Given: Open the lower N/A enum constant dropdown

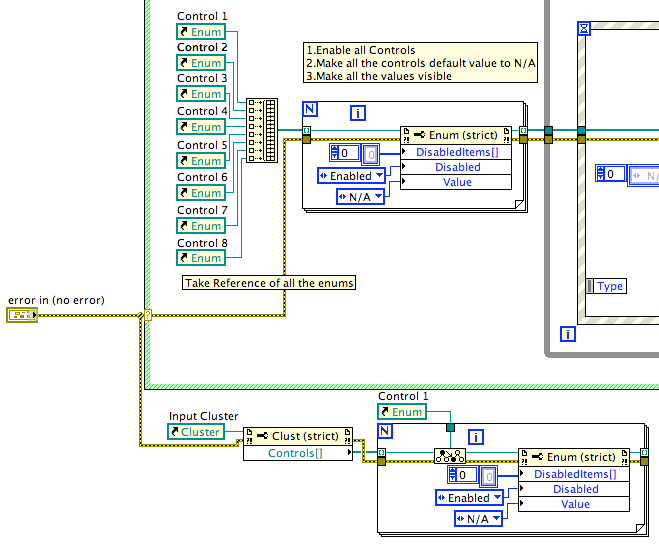Looking at the screenshot, I should coord(496,518).
